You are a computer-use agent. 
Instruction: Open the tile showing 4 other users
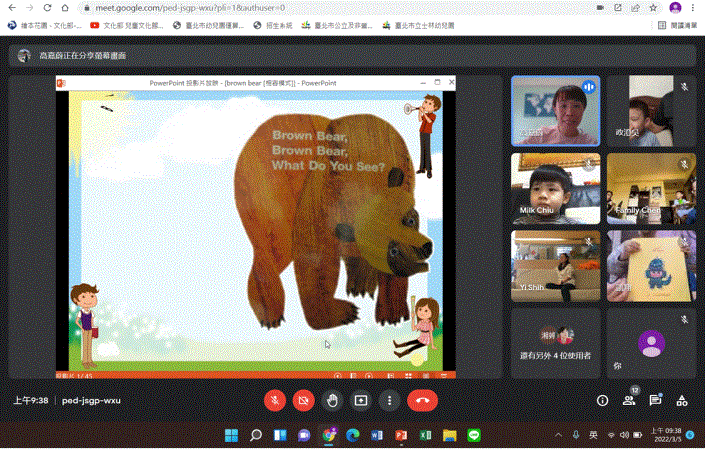tap(555, 343)
